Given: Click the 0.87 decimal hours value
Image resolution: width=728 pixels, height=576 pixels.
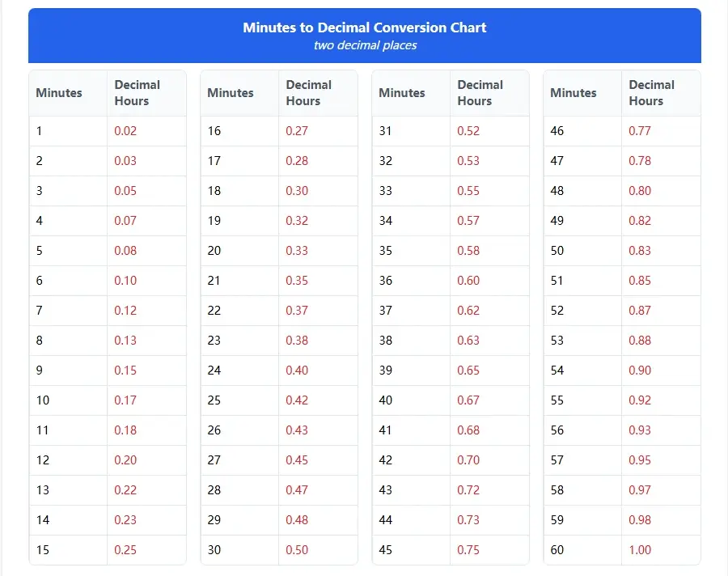Looking at the screenshot, I should point(640,311).
